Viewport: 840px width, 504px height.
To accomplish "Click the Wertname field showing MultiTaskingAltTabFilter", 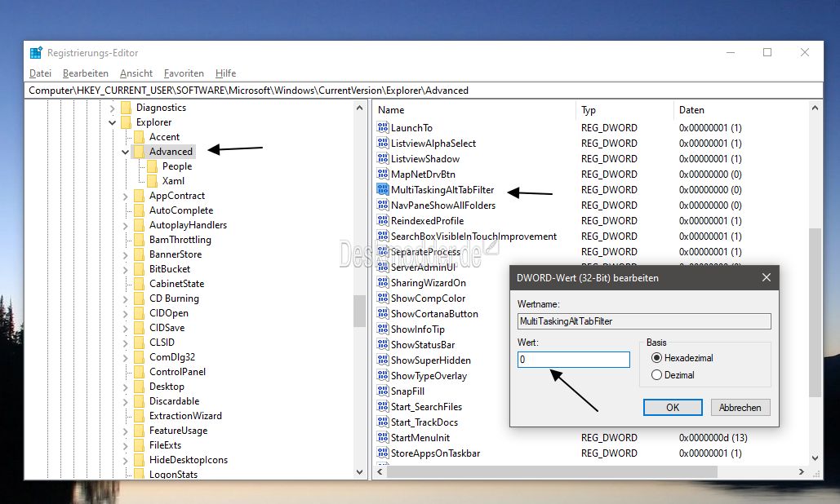I will pyautogui.click(x=644, y=321).
